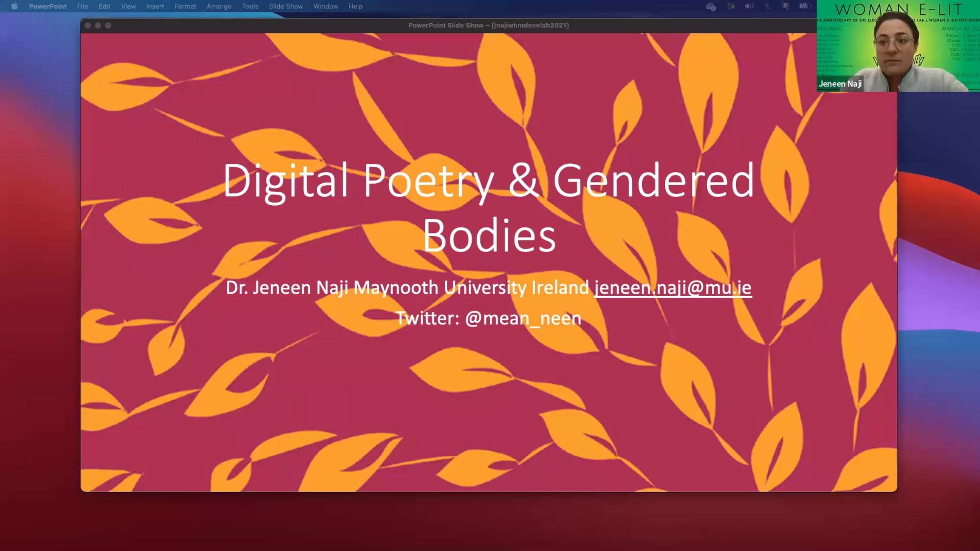Screen dimensions: 980x551
Task: Open the Apple menu
Action: pos(14,6)
